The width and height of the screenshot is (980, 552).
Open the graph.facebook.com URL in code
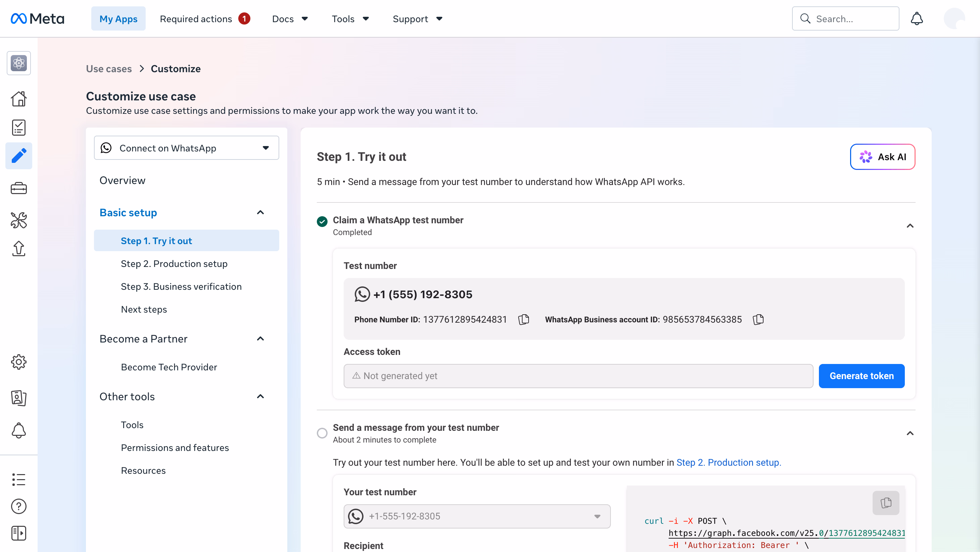[x=787, y=533]
